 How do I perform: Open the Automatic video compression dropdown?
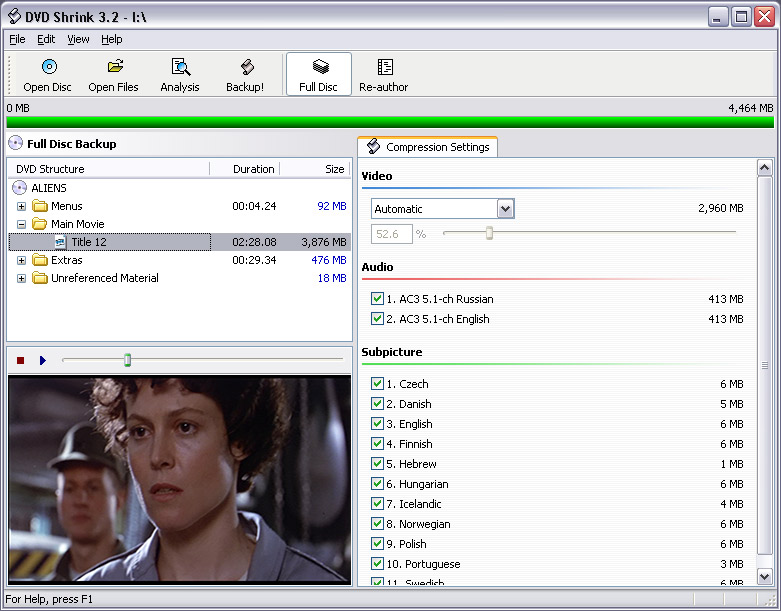[505, 209]
